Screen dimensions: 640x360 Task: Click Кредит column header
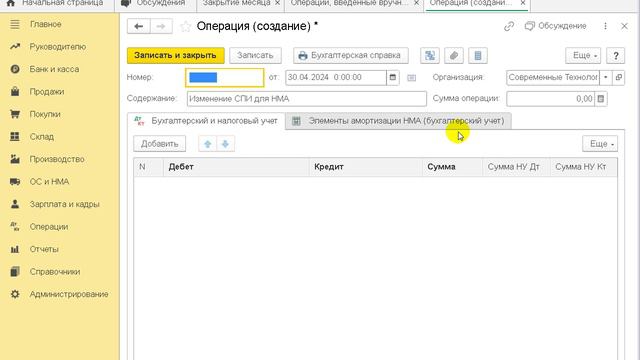366,167
